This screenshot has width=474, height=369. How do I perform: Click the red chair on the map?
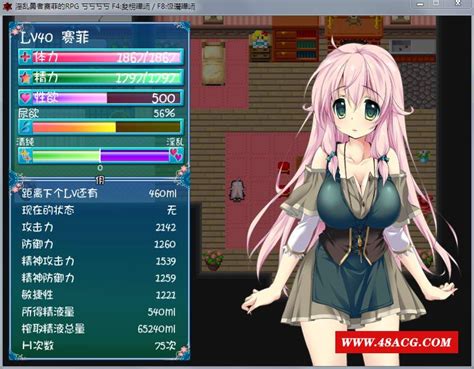[283, 168]
